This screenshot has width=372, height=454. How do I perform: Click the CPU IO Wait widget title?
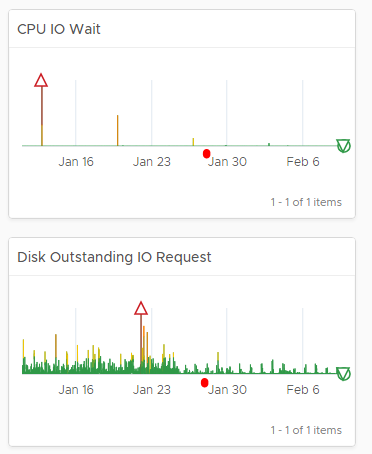pos(59,29)
